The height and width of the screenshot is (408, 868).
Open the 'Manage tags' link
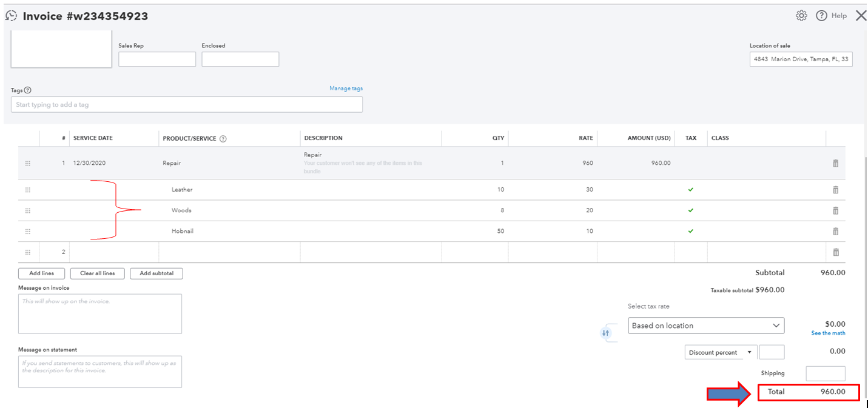[345, 88]
